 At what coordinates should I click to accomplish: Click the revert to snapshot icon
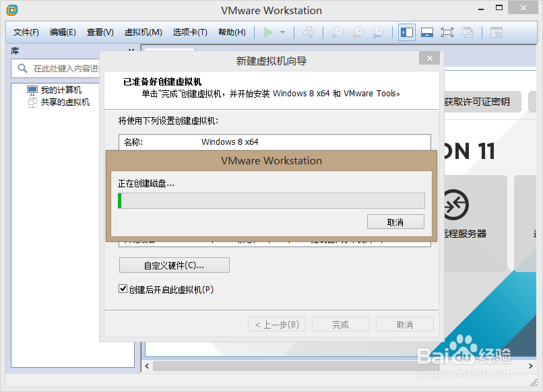(358, 32)
